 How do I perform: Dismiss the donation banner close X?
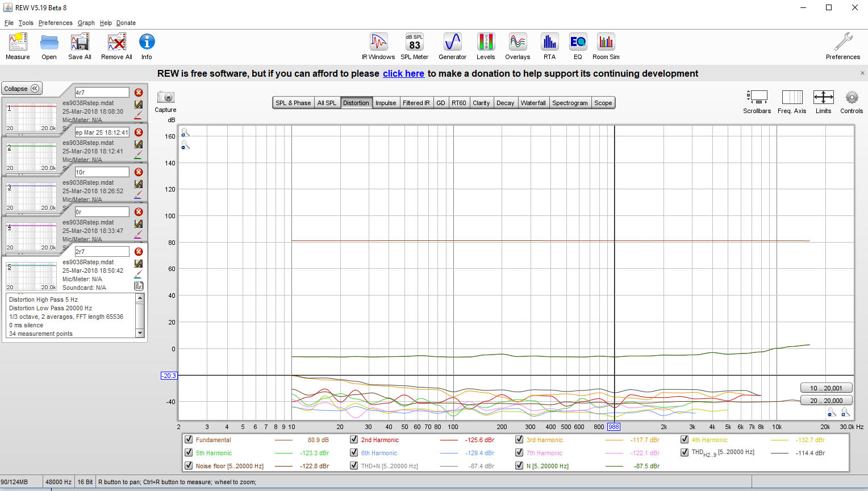coord(862,73)
